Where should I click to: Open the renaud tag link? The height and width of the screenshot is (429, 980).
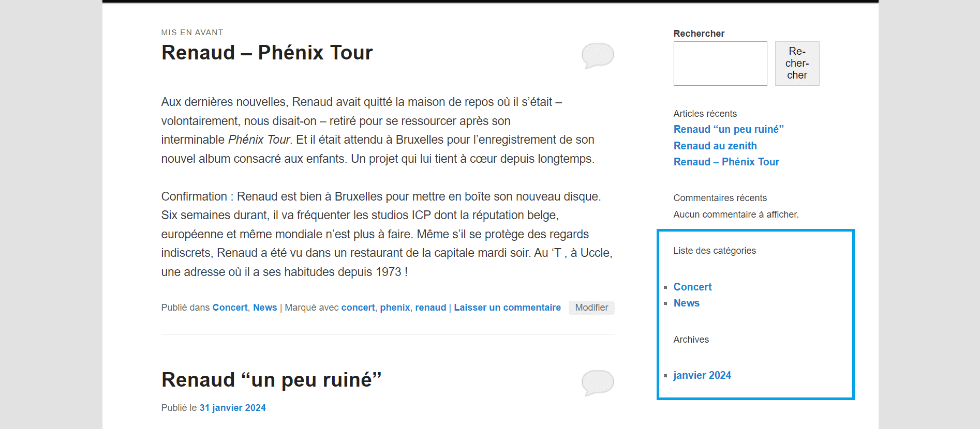pyautogui.click(x=430, y=308)
